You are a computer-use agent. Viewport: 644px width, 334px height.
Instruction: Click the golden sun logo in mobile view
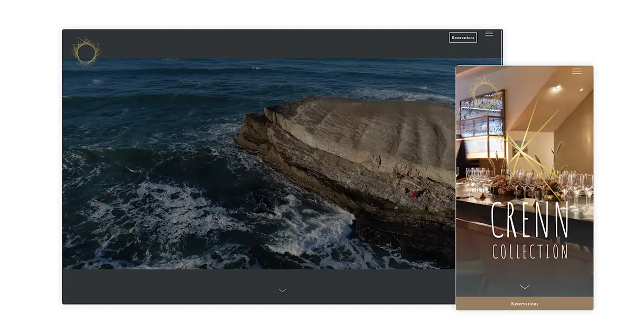[x=485, y=93]
